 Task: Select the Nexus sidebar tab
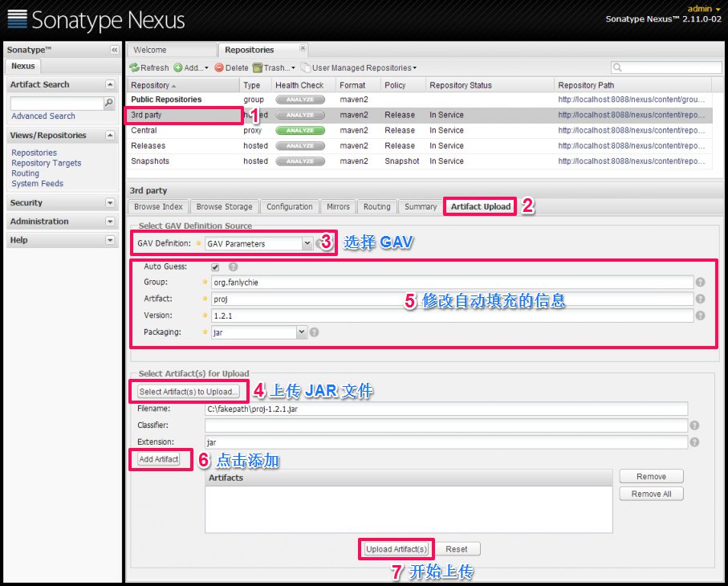(22, 66)
